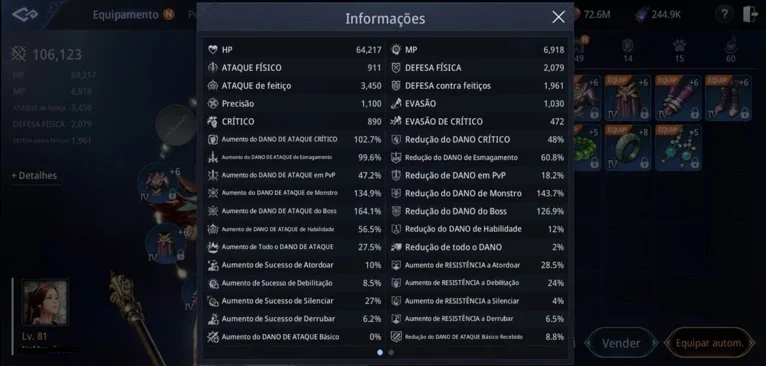766x366 pixels.
Task: Select first info page dot
Action: click(380, 352)
